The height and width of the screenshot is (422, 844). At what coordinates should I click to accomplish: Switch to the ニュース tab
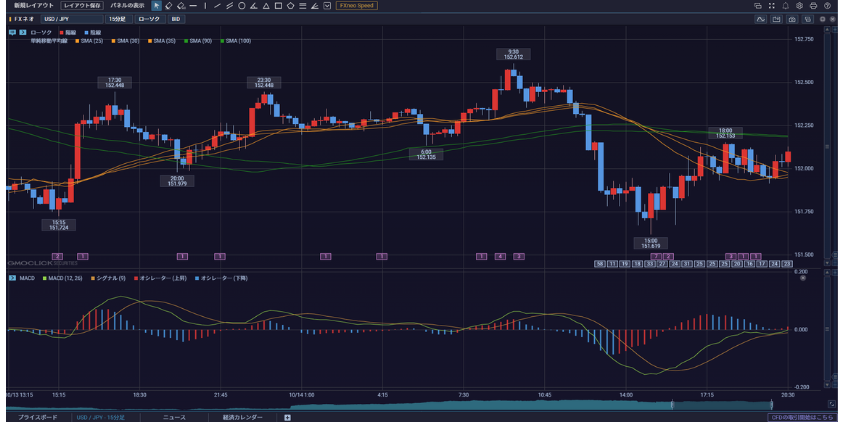click(174, 416)
